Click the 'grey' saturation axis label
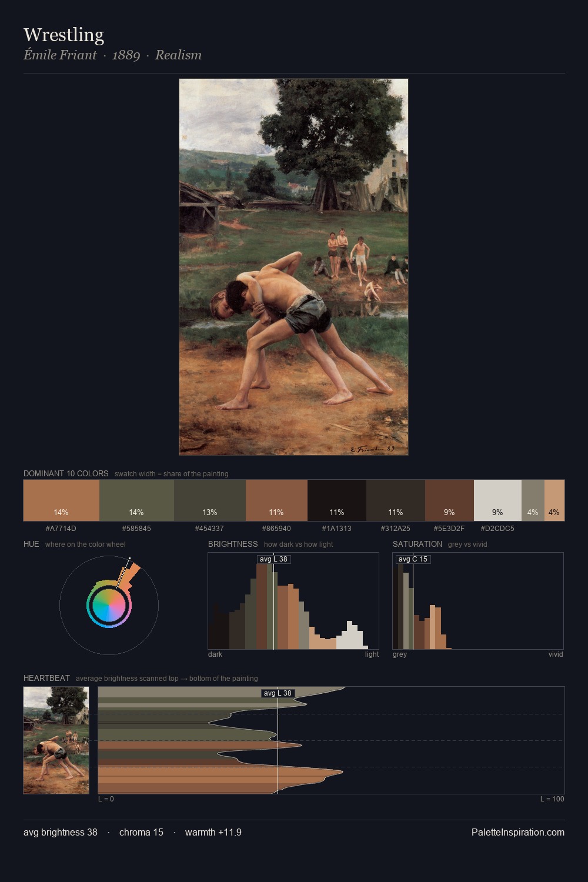Screen dimensions: 588x882 [400, 654]
